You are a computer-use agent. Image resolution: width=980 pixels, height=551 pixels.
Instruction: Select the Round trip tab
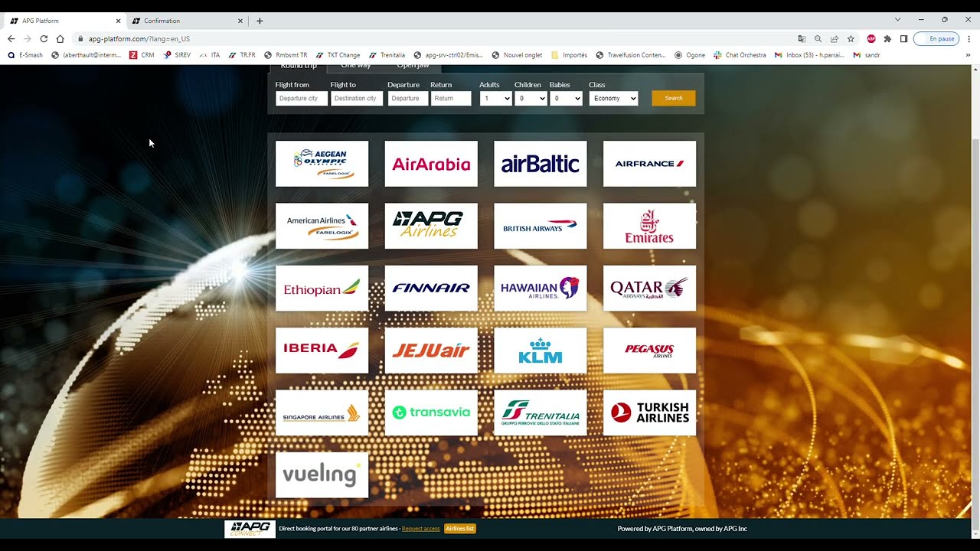tap(299, 67)
